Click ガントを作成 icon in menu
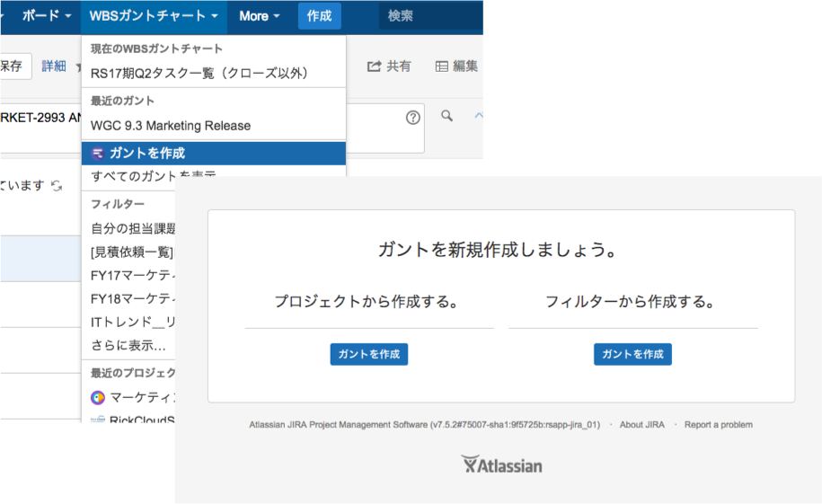Screen dimensions: 822x504 98,153
